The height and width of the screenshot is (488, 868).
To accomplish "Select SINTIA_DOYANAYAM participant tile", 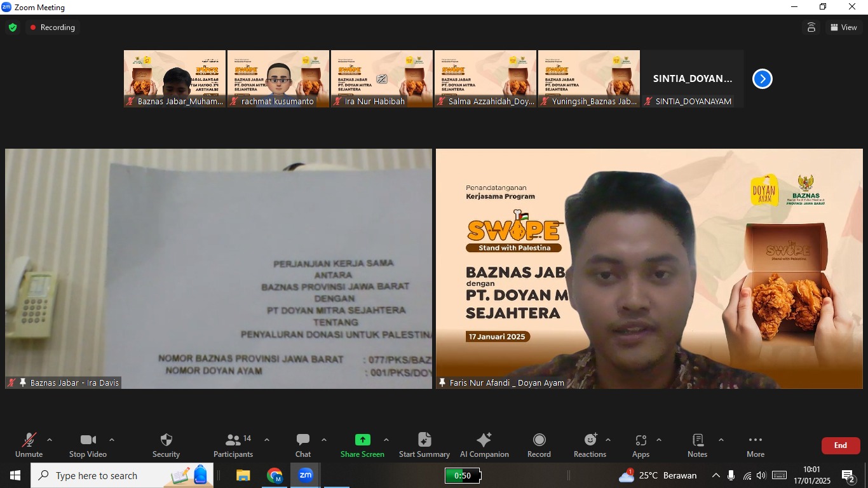I will 693,79.
